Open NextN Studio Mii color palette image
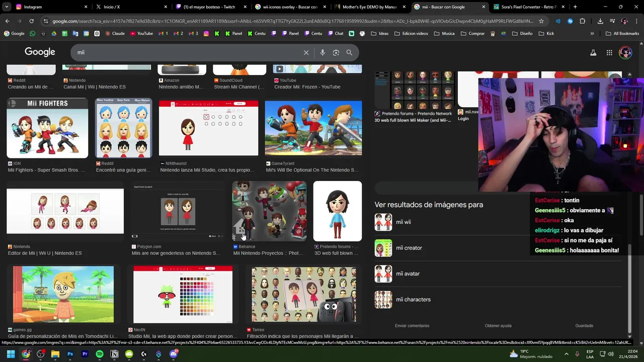The width and height of the screenshot is (644, 362). click(x=183, y=295)
